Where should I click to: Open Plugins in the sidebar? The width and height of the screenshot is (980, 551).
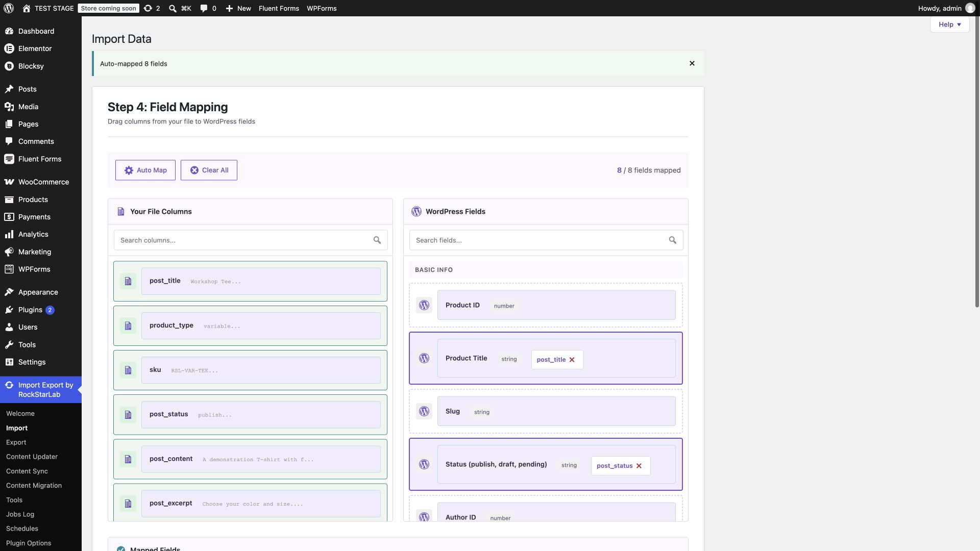point(41,310)
